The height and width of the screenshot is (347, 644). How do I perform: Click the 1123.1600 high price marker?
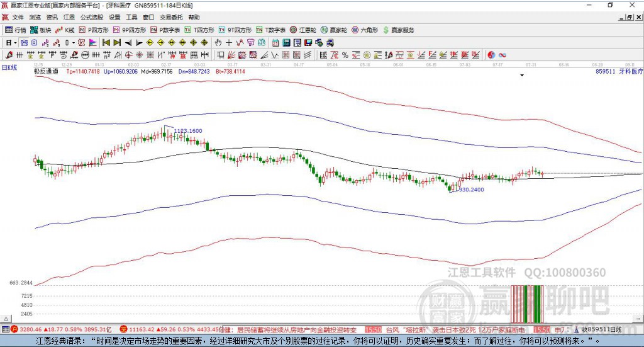(x=188, y=131)
